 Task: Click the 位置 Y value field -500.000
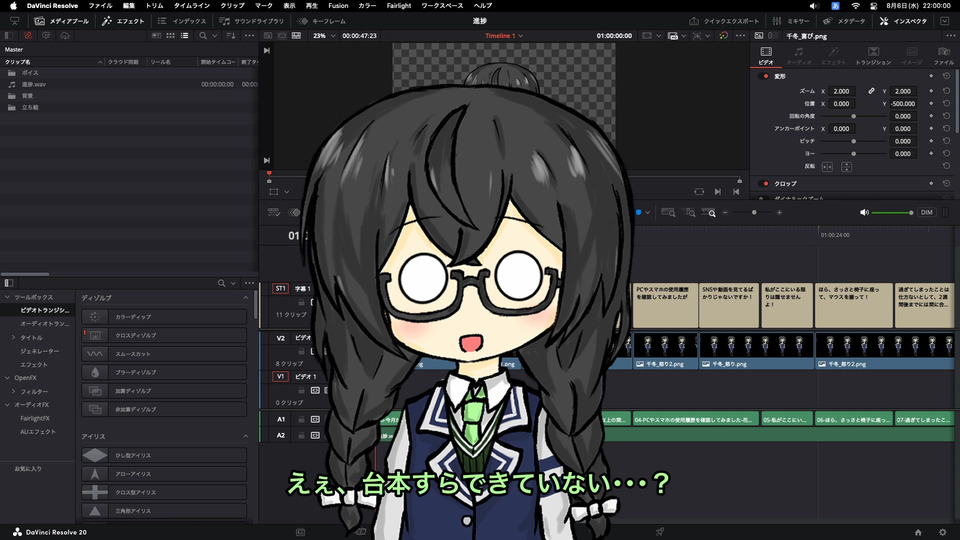(x=903, y=103)
